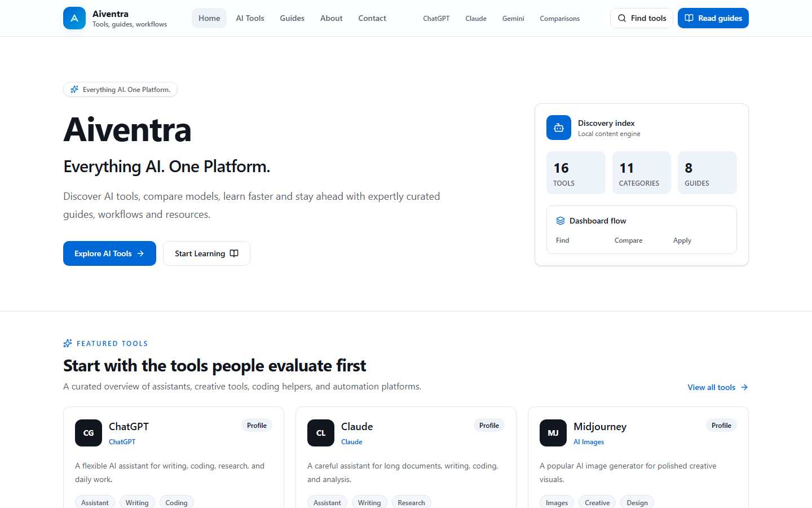The image size is (812, 508).
Task: Click the Find tools button
Action: point(642,18)
